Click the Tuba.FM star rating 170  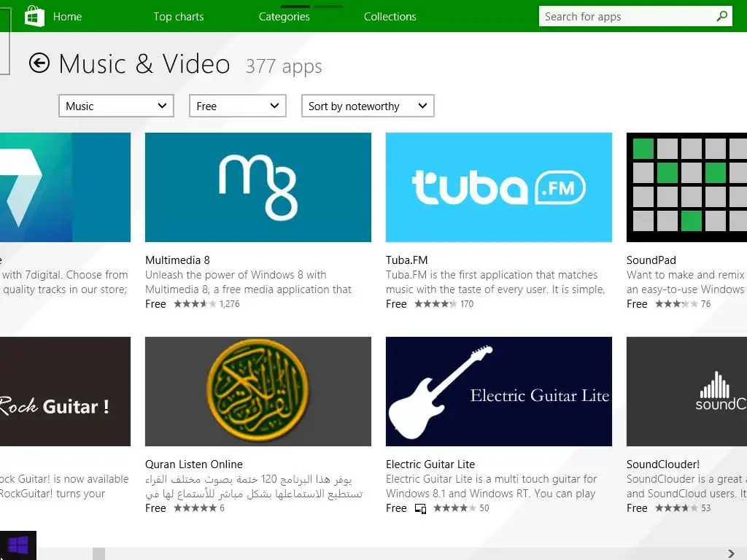point(444,304)
